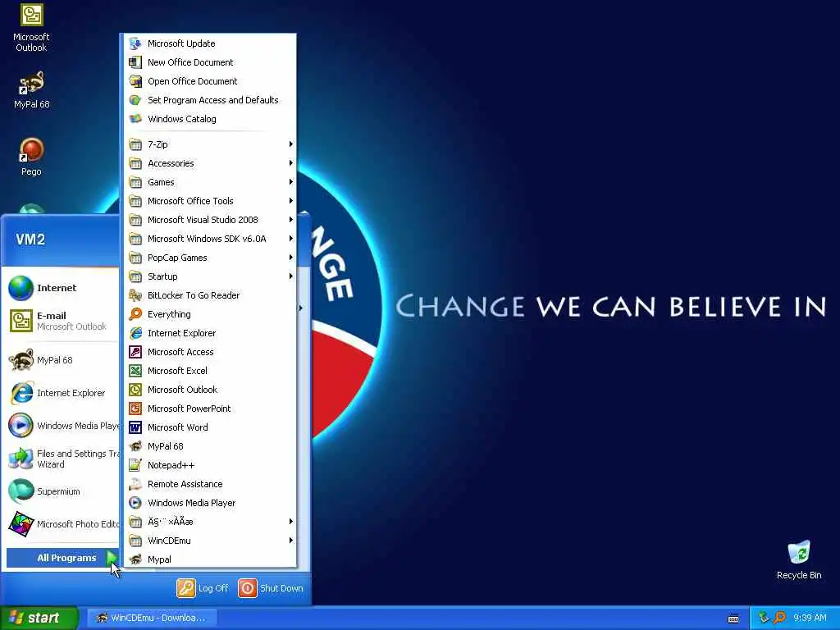The height and width of the screenshot is (630, 840).
Task: Expand the Startup submenu arrow
Action: 291,276
